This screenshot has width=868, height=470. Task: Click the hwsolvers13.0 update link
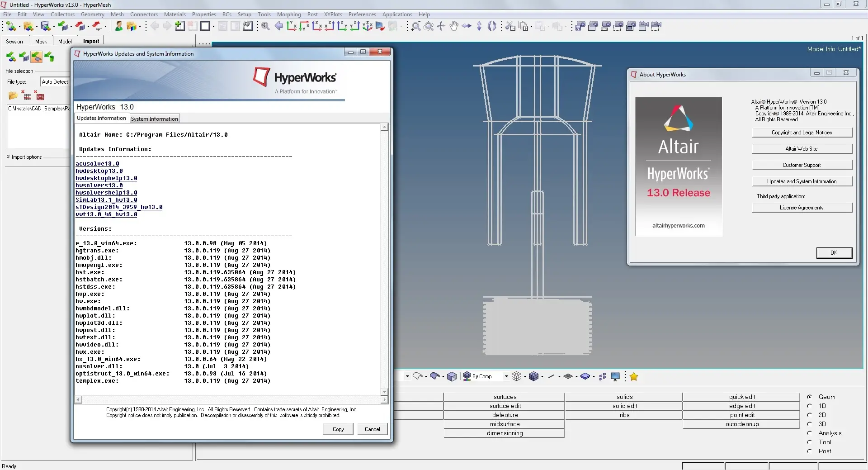(99, 185)
